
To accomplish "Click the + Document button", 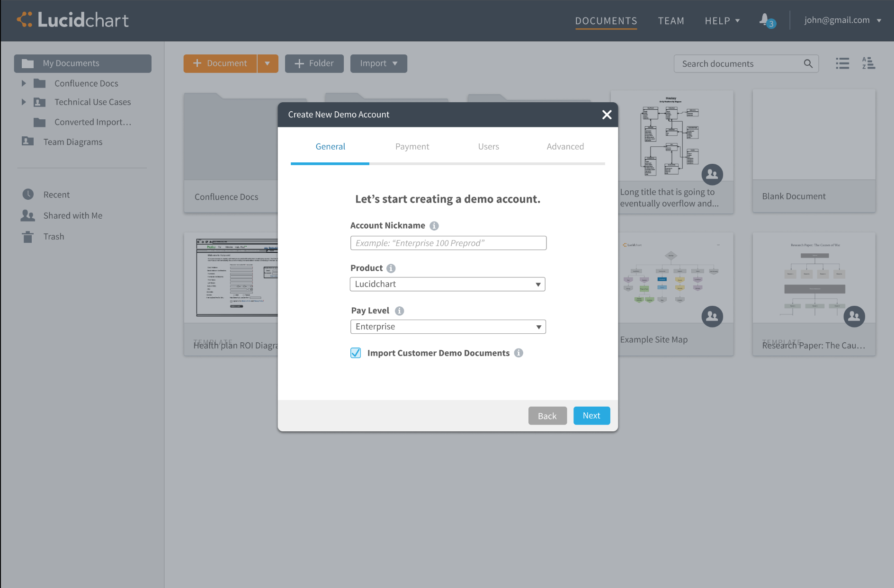I will [x=220, y=63].
